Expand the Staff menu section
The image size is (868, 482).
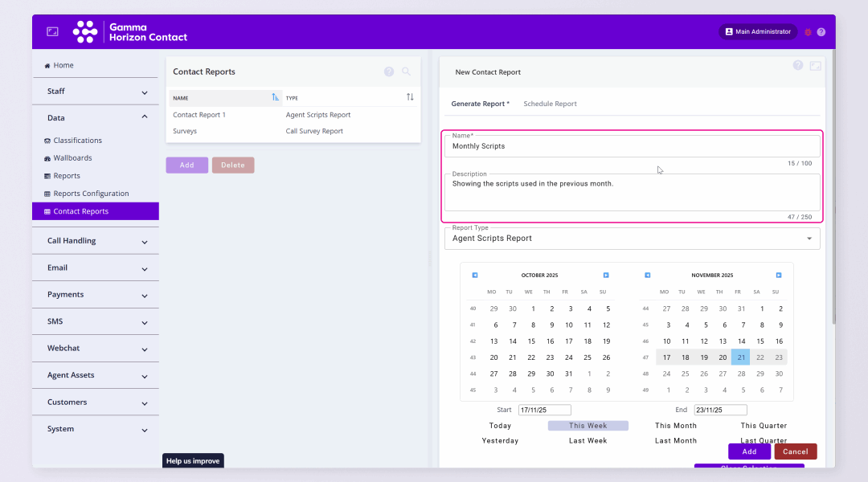coord(96,92)
